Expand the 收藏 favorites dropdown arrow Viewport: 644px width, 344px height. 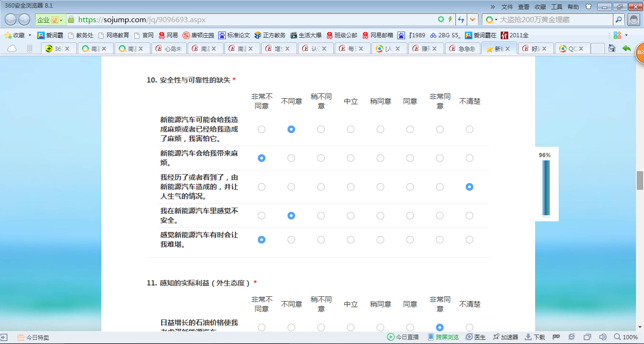tap(30, 35)
